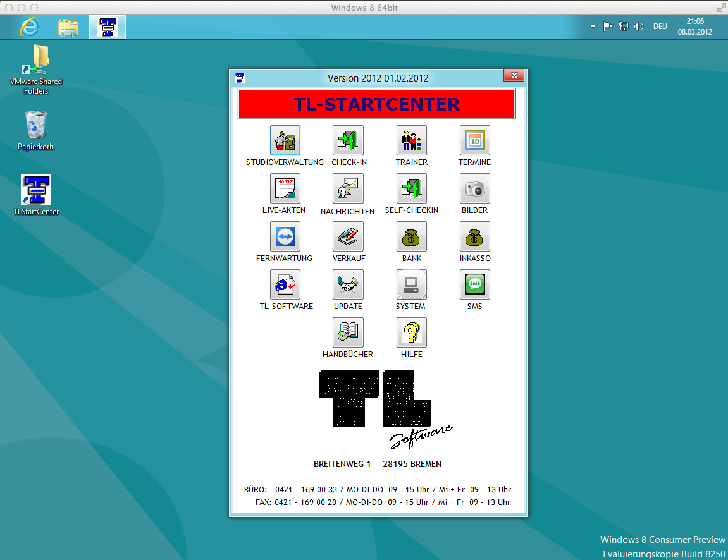Open the Verkauf sales icon
Image resolution: width=728 pixels, height=560 pixels.
pyautogui.click(x=348, y=236)
